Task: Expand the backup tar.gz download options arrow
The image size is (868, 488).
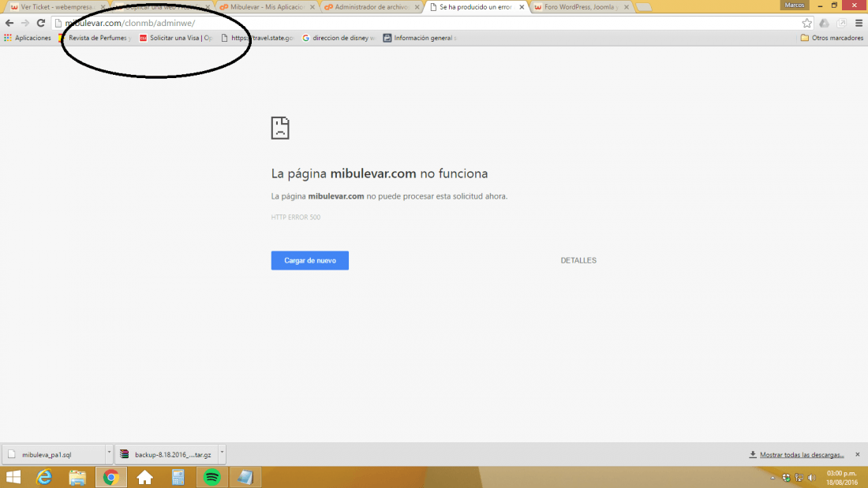Action: [x=222, y=453]
